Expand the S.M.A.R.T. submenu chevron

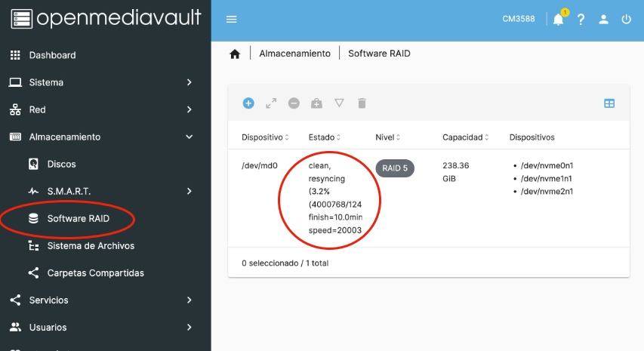(189, 191)
